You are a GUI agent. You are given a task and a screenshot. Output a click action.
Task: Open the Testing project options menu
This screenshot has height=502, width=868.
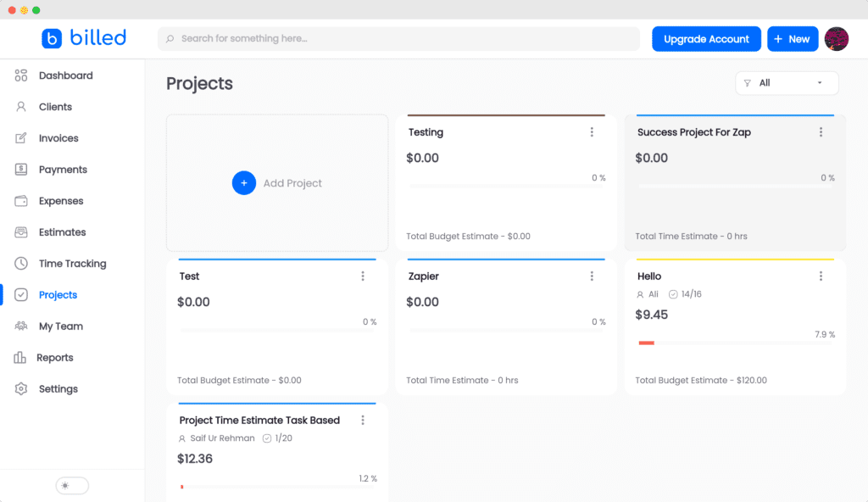coord(592,132)
